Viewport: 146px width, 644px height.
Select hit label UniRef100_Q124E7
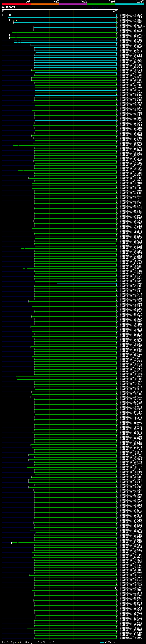point(131,366)
